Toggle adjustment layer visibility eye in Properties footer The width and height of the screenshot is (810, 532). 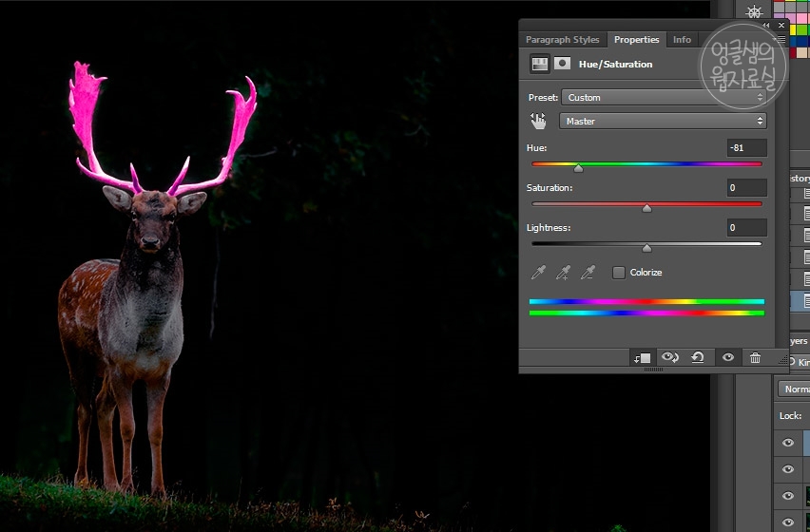click(728, 357)
